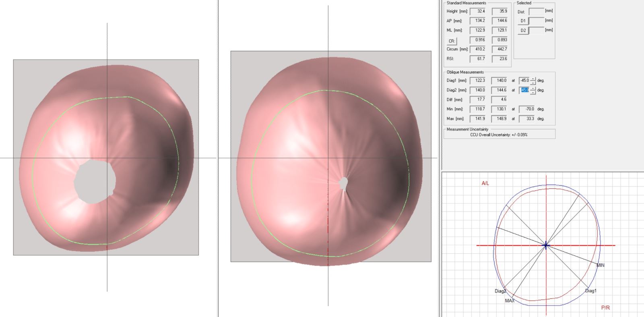644x317 pixels.
Task: Select the Max value 141.9
Action: pyautogui.click(x=478, y=119)
